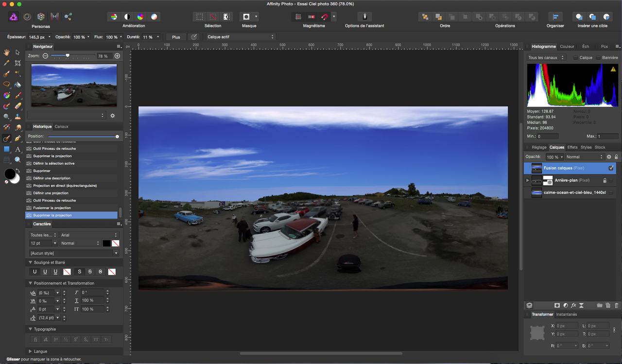
Task: Click the Invert Selection icon
Action: (226, 17)
